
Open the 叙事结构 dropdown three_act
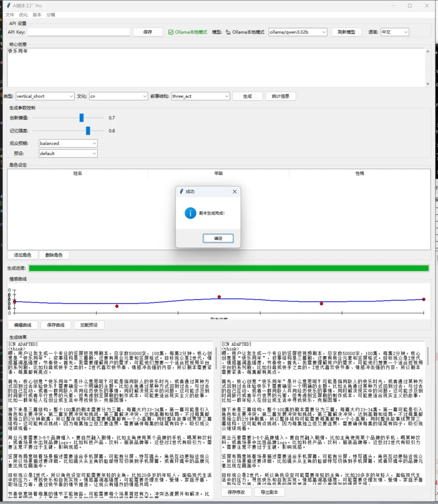pyautogui.click(x=201, y=96)
